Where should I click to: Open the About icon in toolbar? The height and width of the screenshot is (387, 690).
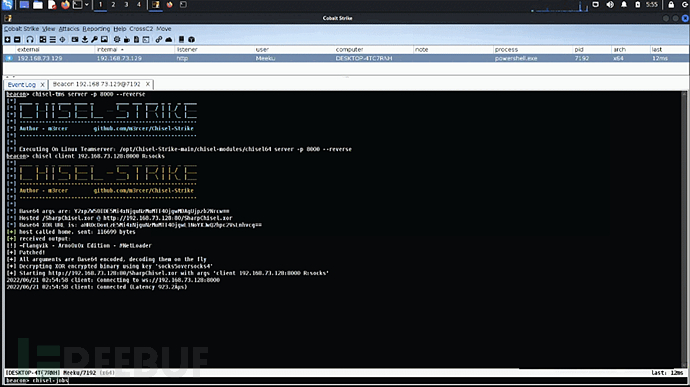pos(191,40)
